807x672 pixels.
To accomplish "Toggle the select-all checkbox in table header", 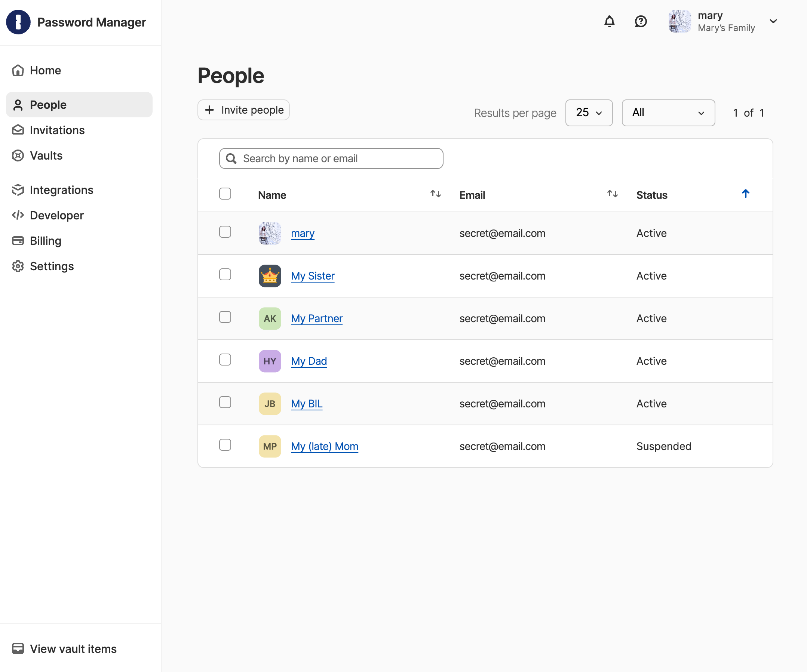I will point(225,194).
